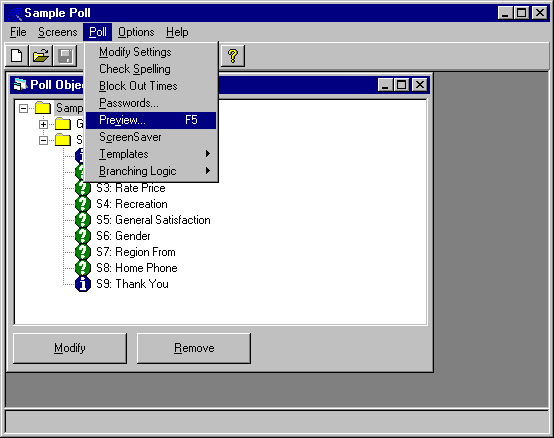Click the Remove button
This screenshot has width=554, height=438.
(194, 348)
